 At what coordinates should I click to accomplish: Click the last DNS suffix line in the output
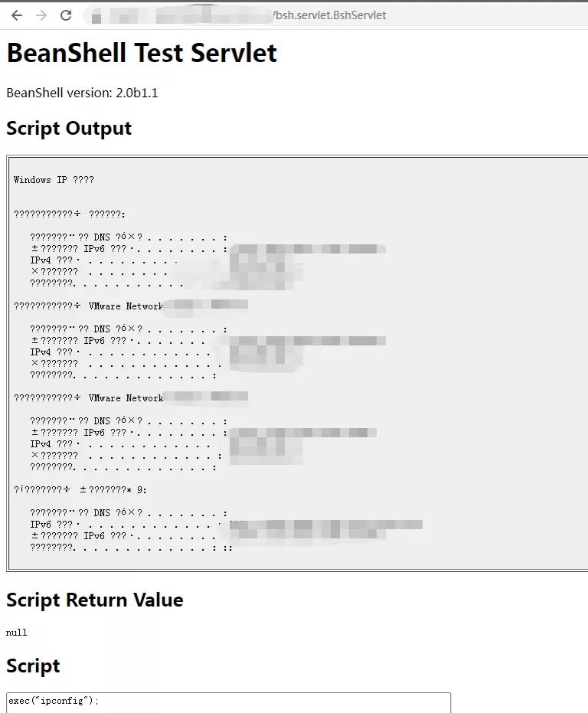[128, 513]
